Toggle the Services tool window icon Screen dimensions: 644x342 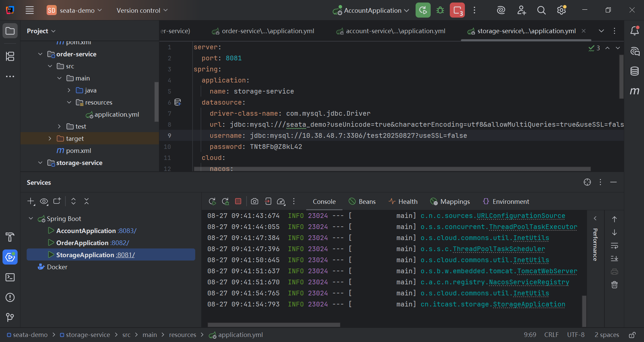click(x=10, y=257)
